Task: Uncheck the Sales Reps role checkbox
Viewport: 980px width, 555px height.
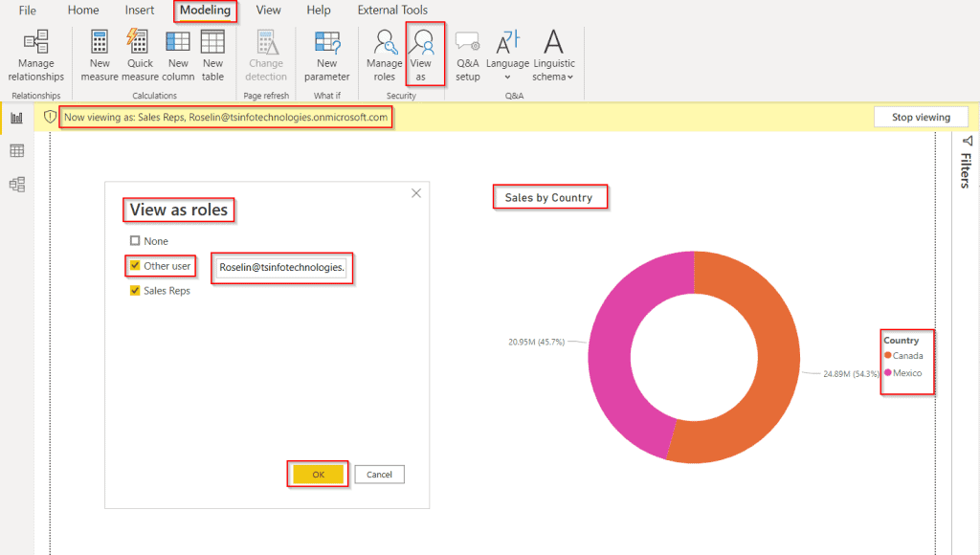Action: [135, 291]
